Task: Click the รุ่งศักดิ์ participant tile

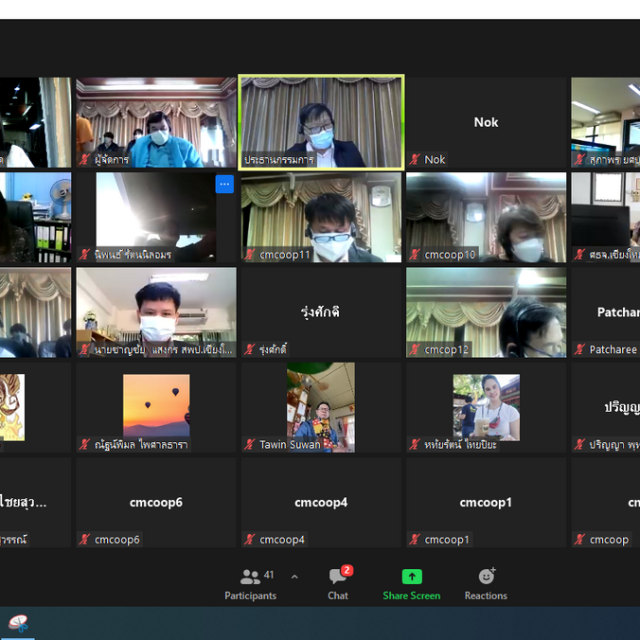Action: tap(321, 311)
